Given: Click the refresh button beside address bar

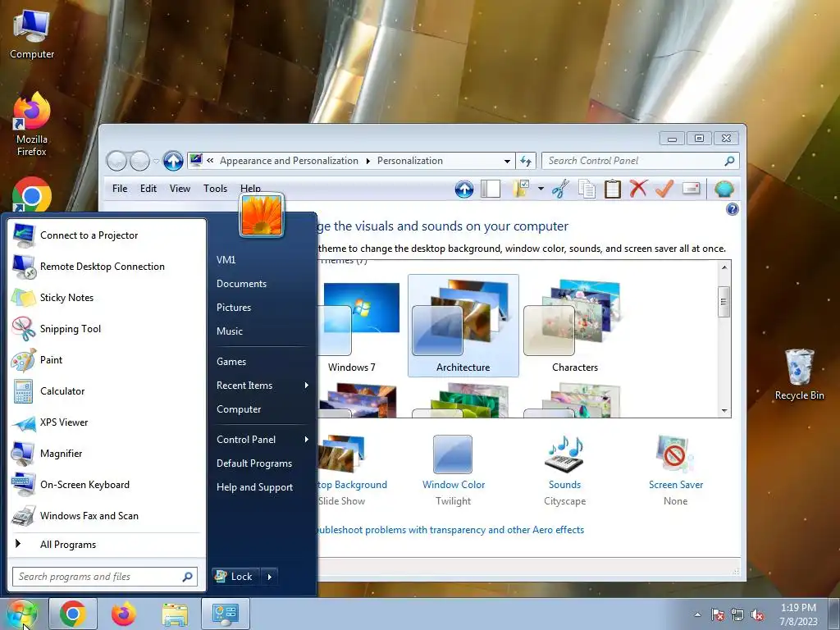Looking at the screenshot, I should tap(526, 161).
